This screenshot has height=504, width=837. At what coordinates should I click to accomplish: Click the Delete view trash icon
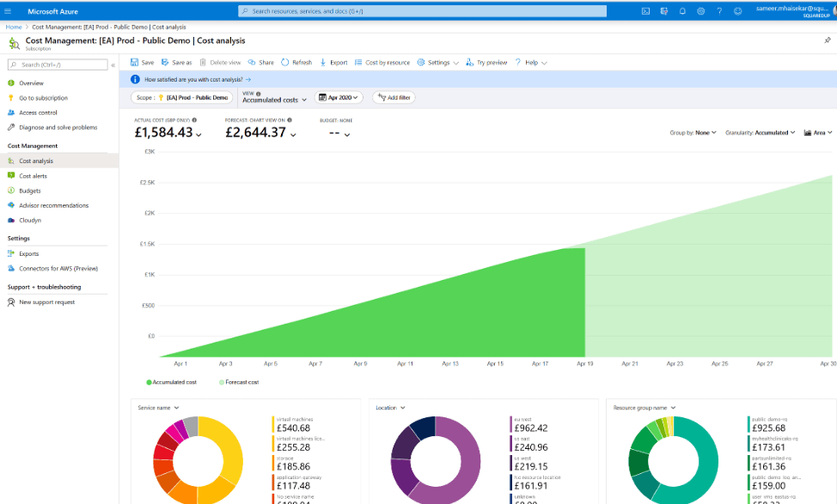click(203, 63)
